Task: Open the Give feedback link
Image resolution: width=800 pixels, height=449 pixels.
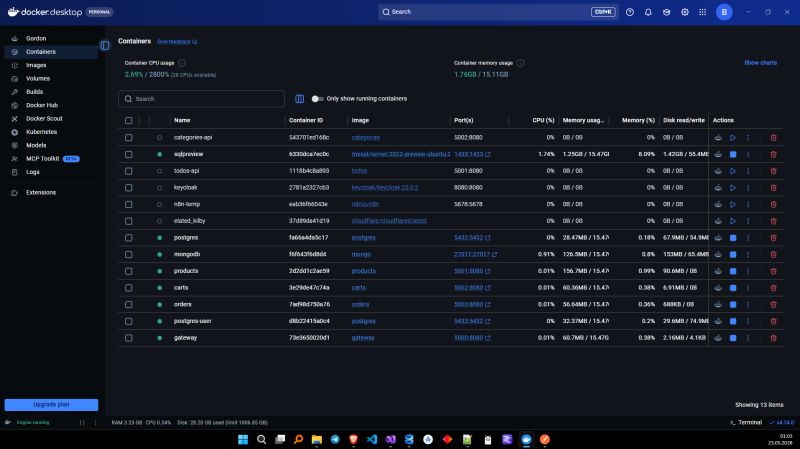Action: pyautogui.click(x=177, y=42)
